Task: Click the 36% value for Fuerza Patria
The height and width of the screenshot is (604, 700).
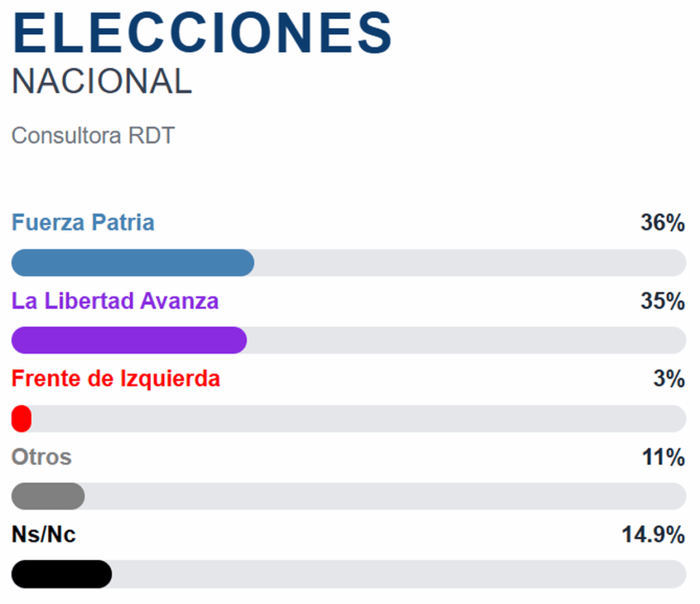Action: tap(662, 222)
